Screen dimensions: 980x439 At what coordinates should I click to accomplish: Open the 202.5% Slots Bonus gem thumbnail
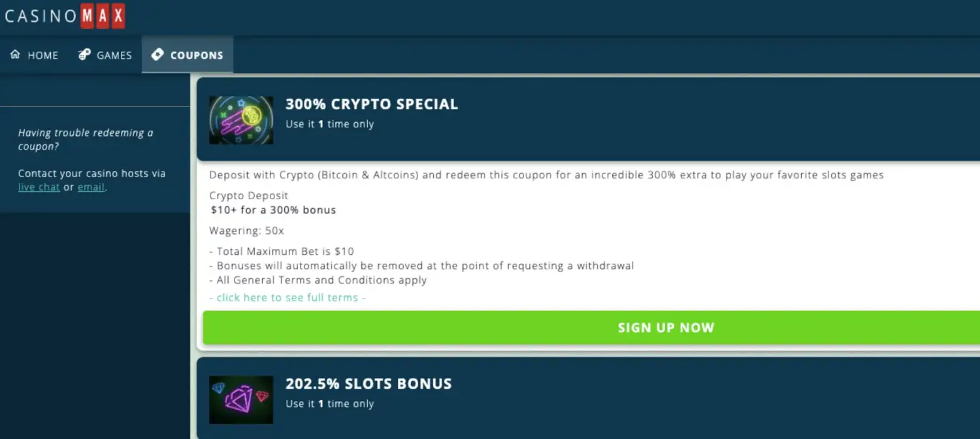241,400
